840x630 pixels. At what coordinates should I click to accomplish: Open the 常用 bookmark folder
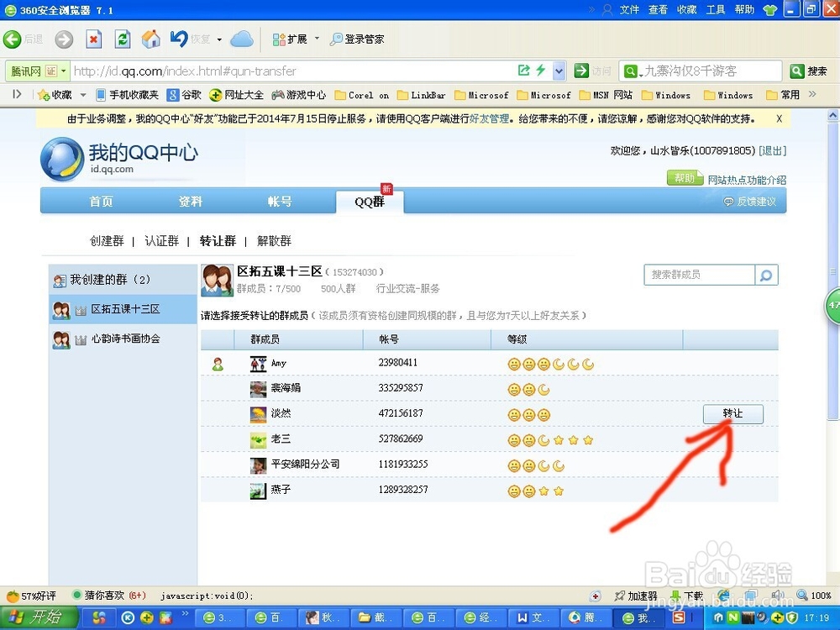tap(783, 96)
